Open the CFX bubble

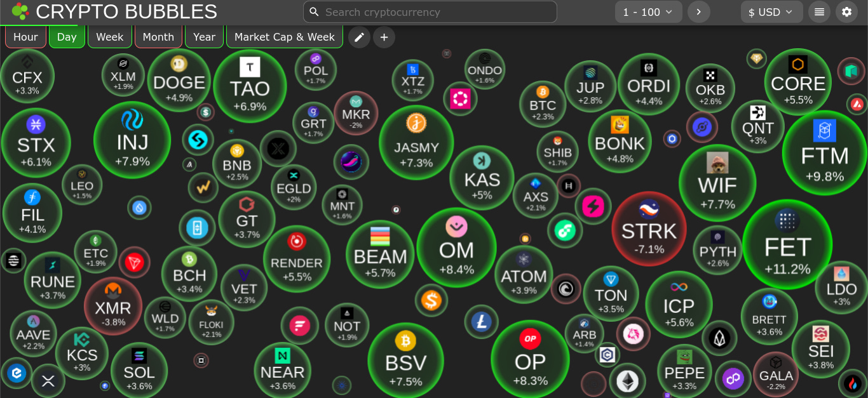(x=27, y=76)
